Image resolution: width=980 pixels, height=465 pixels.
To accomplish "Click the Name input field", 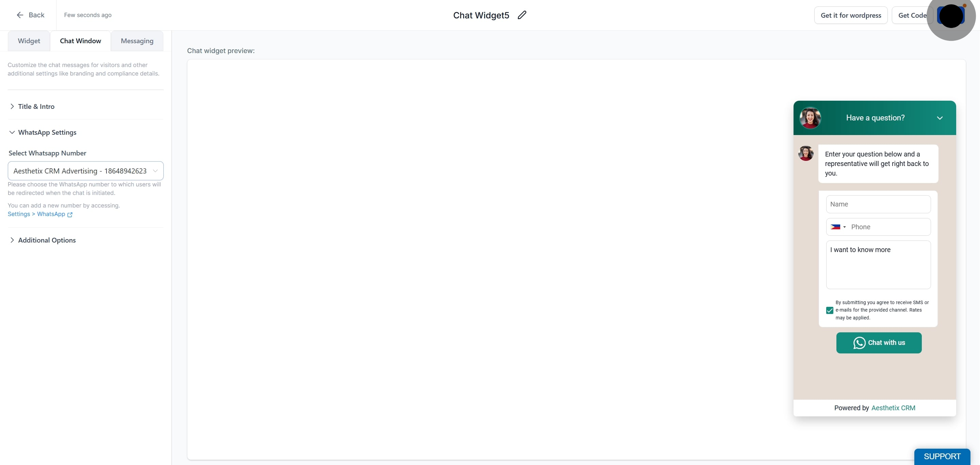I will (x=878, y=204).
